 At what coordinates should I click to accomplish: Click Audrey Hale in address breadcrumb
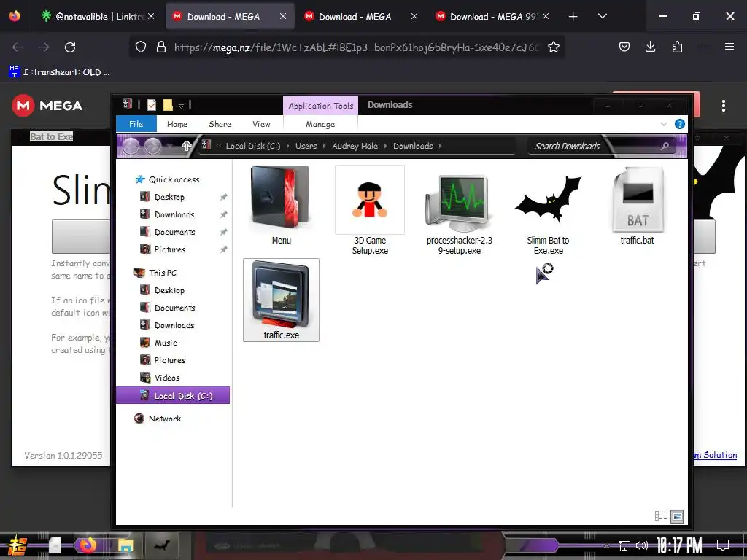click(355, 146)
